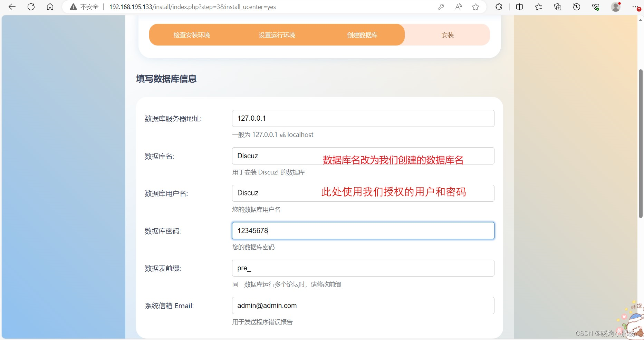Viewport: 644px width, 340px height.
Task: Focus the 数据库名 field containing Discuz
Action: pos(363,156)
